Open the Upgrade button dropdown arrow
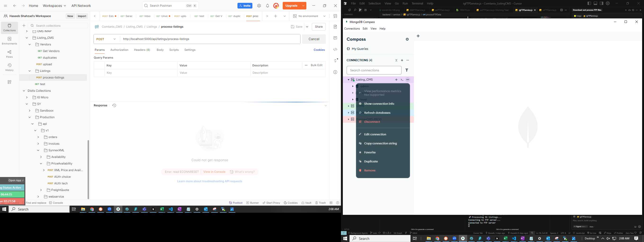 pos(303,6)
